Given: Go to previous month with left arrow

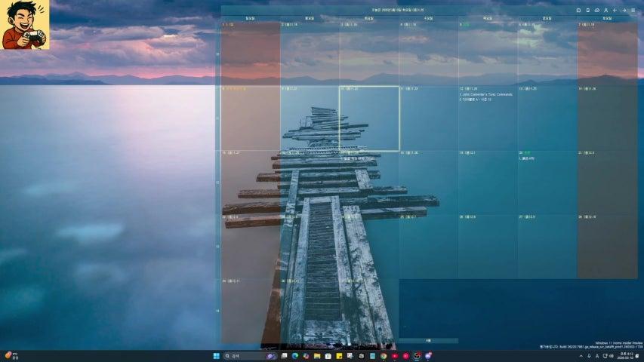Looking at the screenshot, I should pos(615,11).
